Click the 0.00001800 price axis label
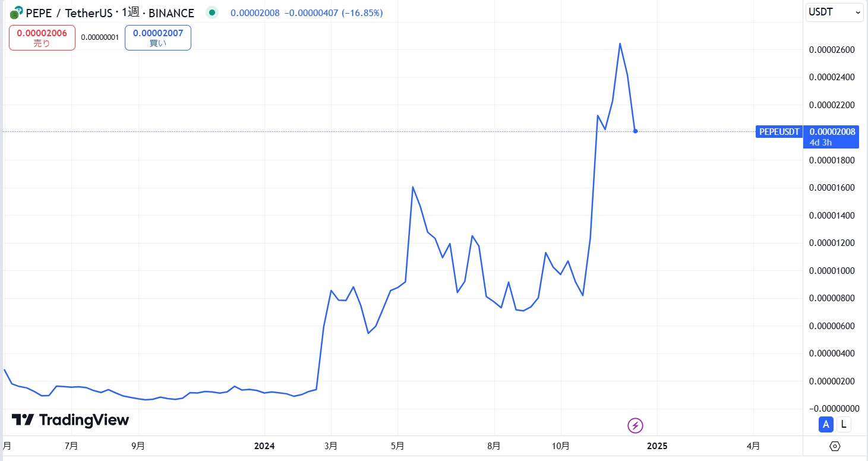Image resolution: width=868 pixels, height=461 pixels. coord(832,160)
